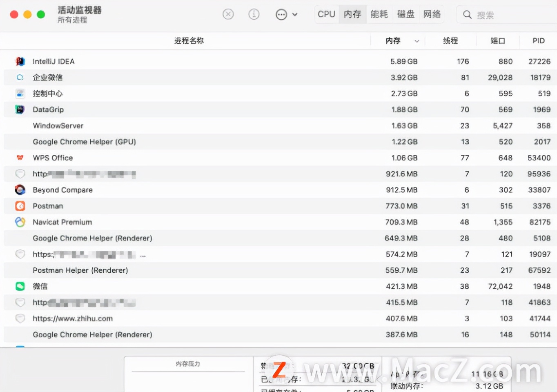Click the magnifier icon in the search box
Image resolution: width=557 pixels, height=392 pixels.
(x=467, y=14)
